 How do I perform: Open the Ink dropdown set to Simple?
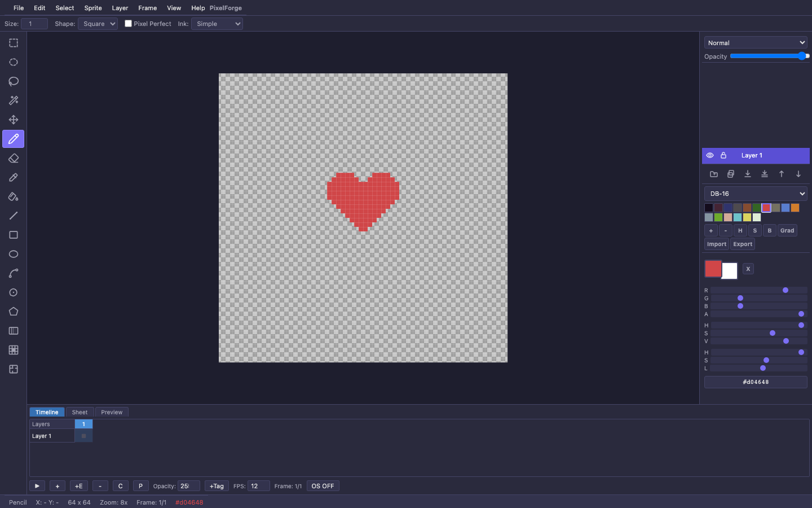tap(217, 24)
